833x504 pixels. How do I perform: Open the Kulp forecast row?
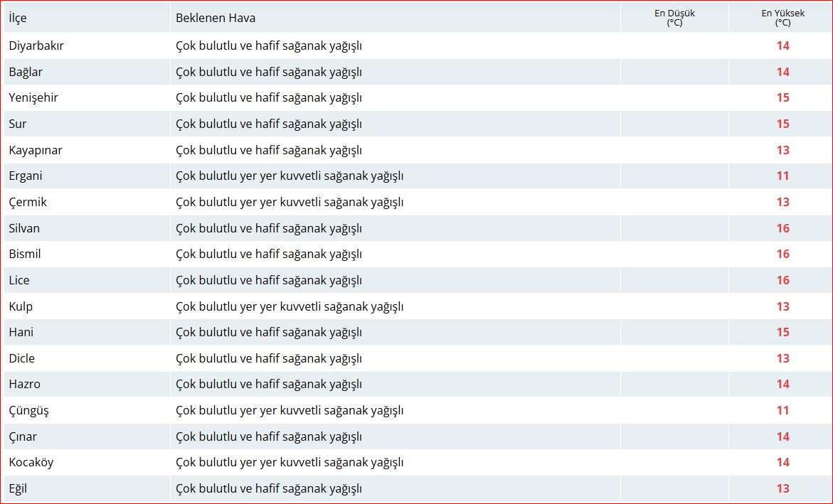pyautogui.click(x=20, y=306)
